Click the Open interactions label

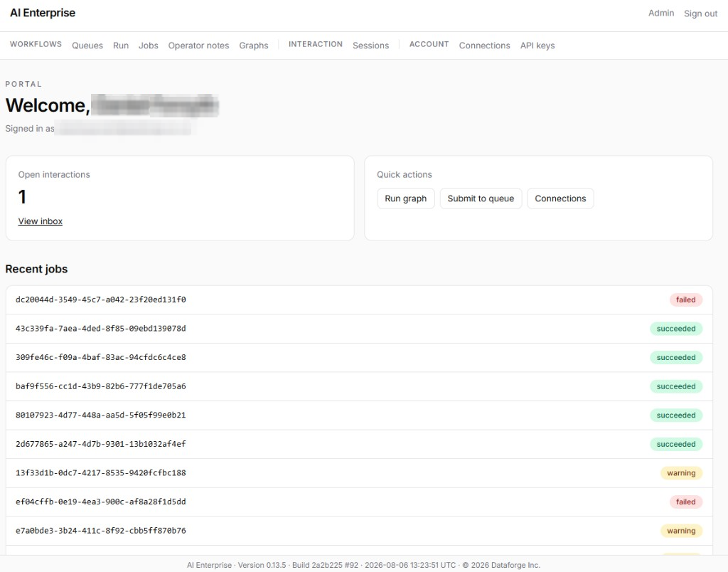click(54, 175)
